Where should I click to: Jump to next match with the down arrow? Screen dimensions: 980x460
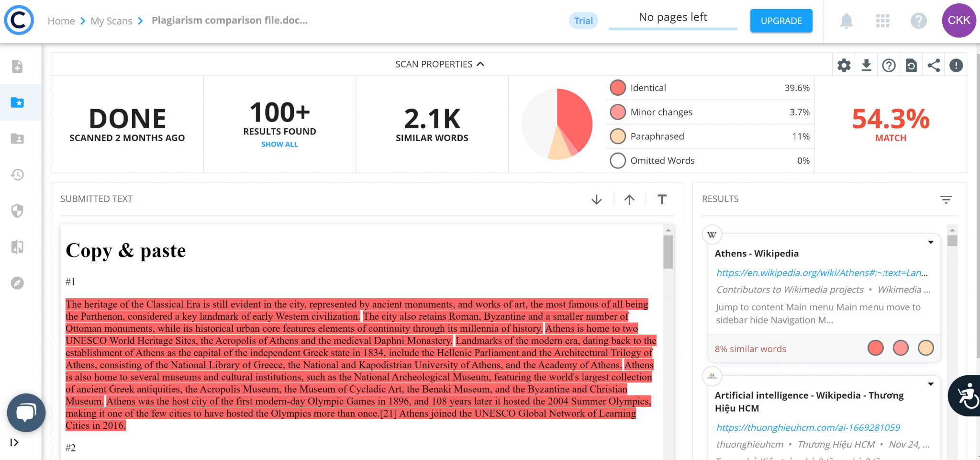coord(596,199)
